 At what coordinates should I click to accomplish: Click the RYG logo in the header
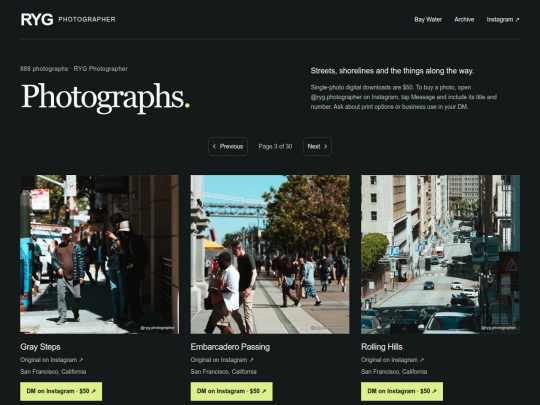pos(37,19)
